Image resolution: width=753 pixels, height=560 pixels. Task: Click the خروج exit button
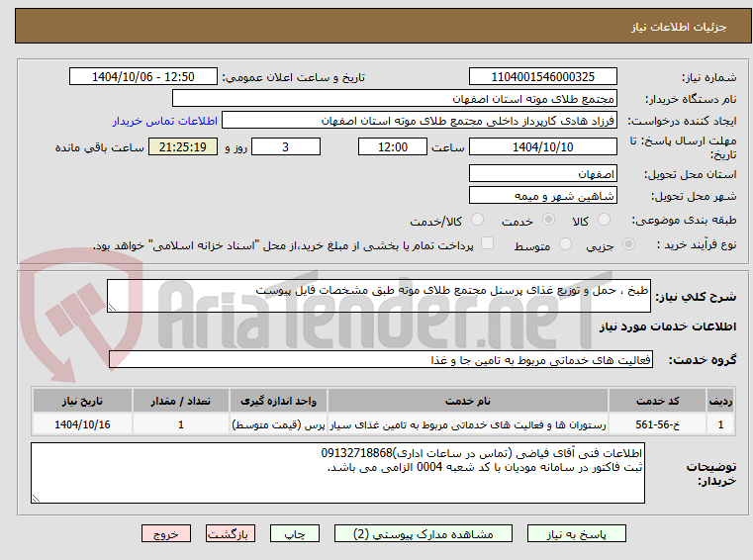(x=165, y=533)
